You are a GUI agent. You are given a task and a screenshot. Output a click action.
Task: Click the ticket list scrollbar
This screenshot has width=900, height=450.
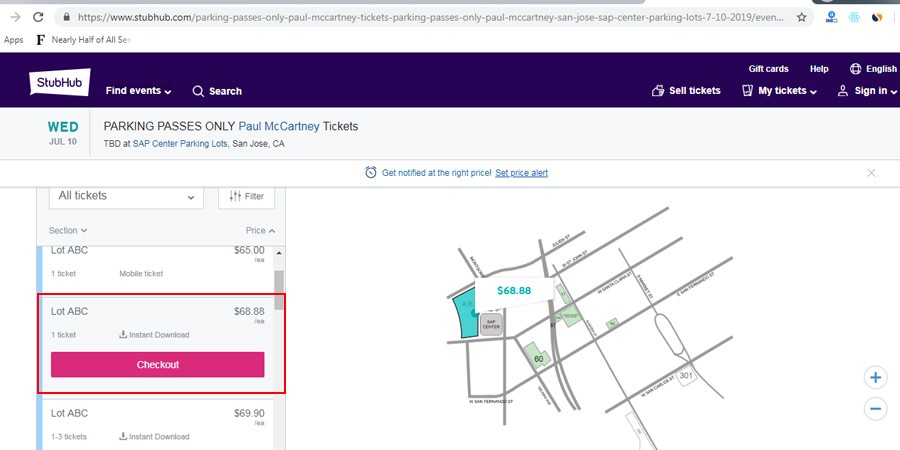click(x=279, y=281)
